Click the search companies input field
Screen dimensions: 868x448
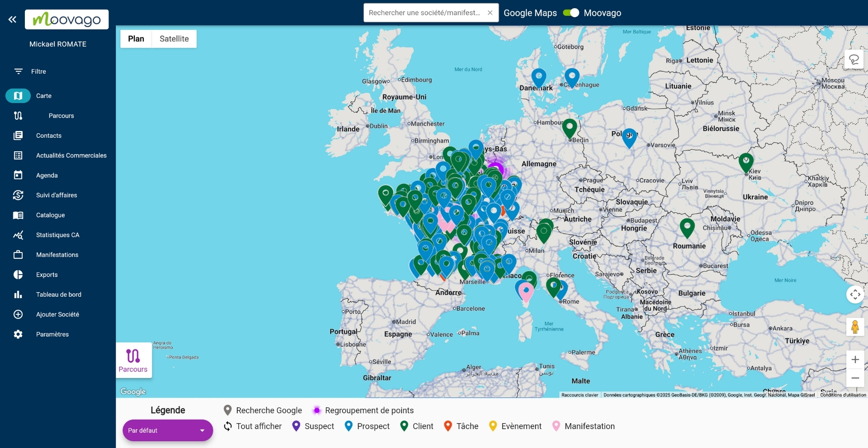(x=424, y=13)
